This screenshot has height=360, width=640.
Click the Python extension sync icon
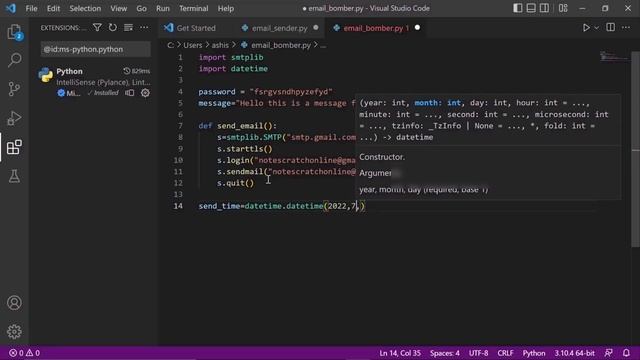(129, 93)
